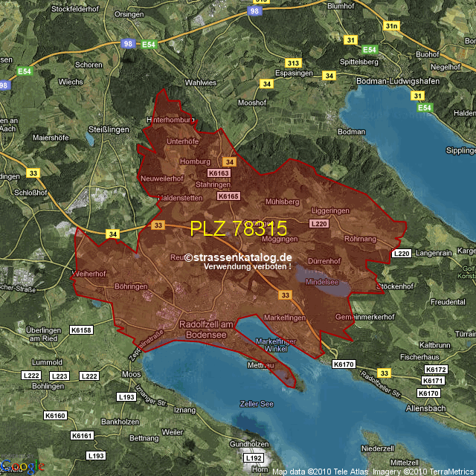Click the K6160 road marker
The height and width of the screenshot is (476, 476).
point(55,416)
